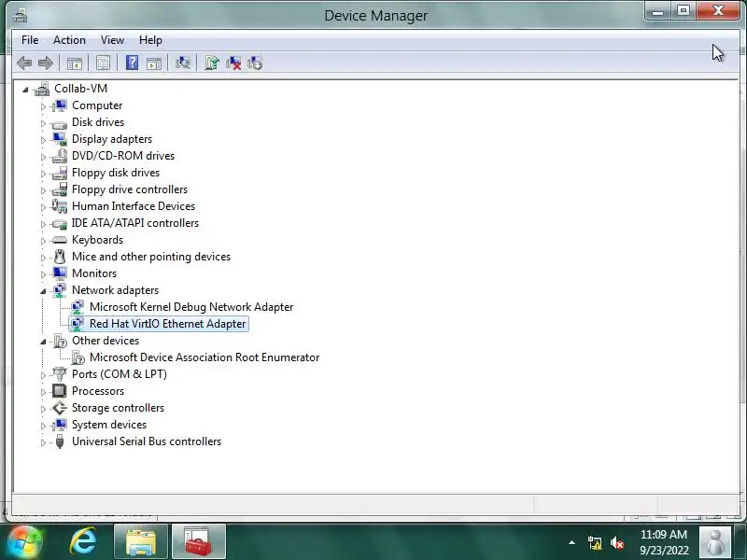747x560 pixels.
Task: Click the Device Manager title bar icon
Action: (x=20, y=16)
